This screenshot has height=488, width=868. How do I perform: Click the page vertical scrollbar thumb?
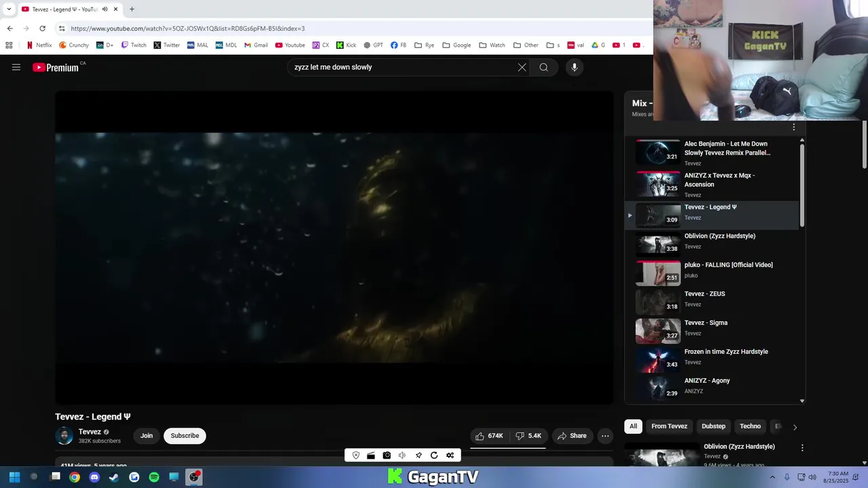[865, 145]
